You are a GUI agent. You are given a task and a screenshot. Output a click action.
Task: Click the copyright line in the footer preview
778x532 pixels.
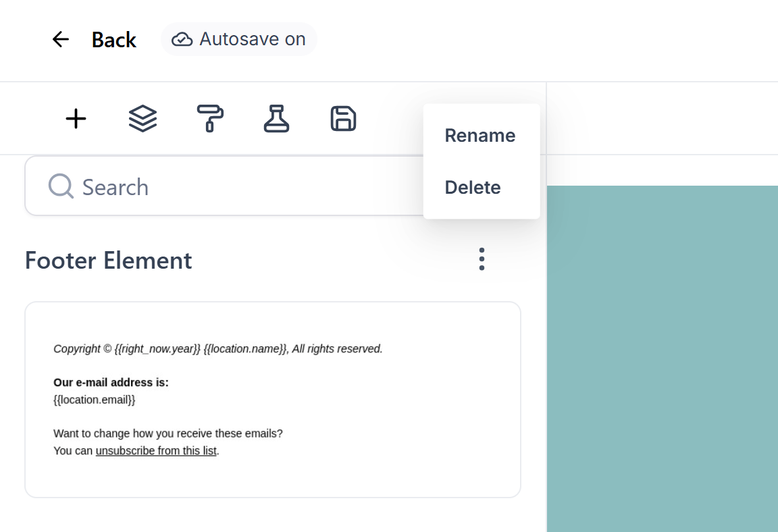click(217, 348)
